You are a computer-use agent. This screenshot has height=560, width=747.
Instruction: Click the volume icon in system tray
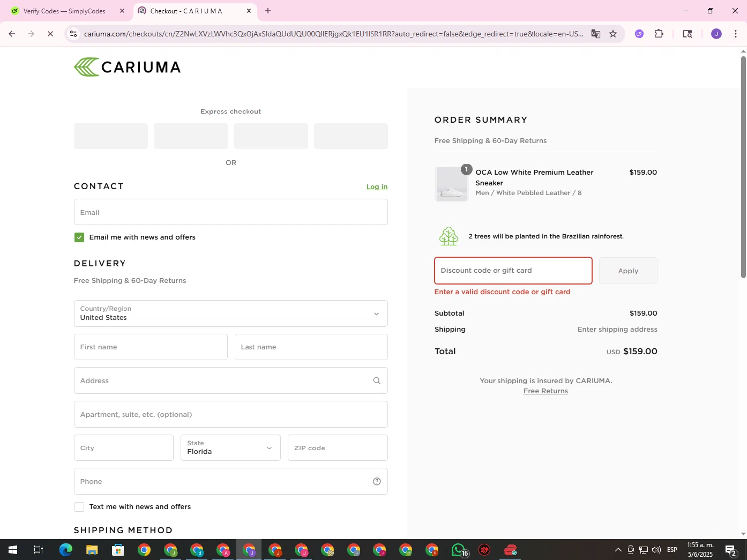pos(656,550)
